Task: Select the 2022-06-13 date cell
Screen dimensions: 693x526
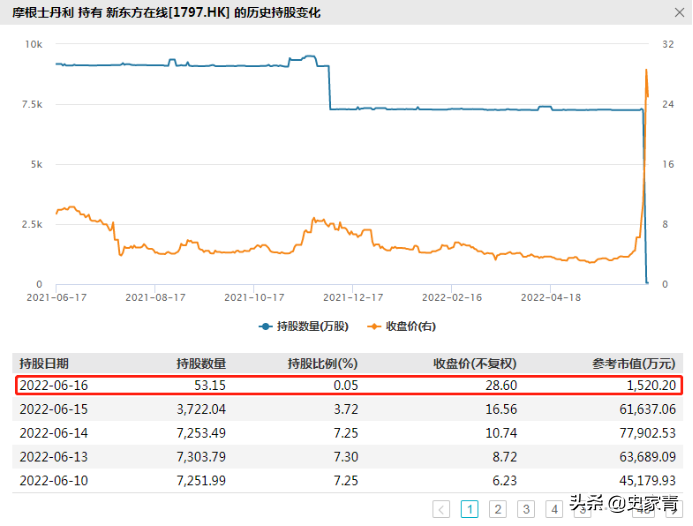Action: pyautogui.click(x=53, y=457)
